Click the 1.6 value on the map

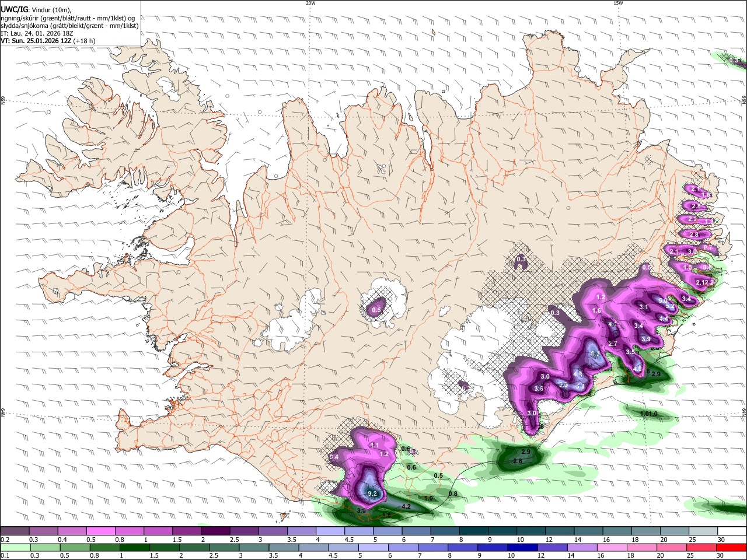tap(596, 311)
